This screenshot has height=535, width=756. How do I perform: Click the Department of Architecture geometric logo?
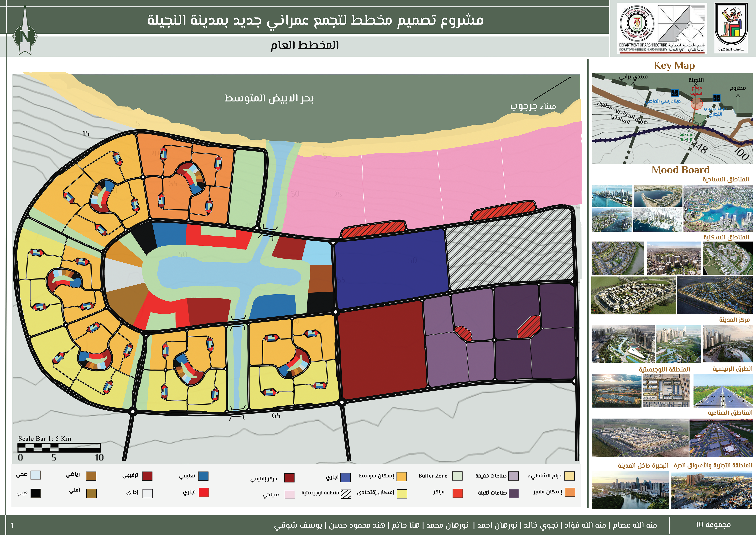coord(682,23)
